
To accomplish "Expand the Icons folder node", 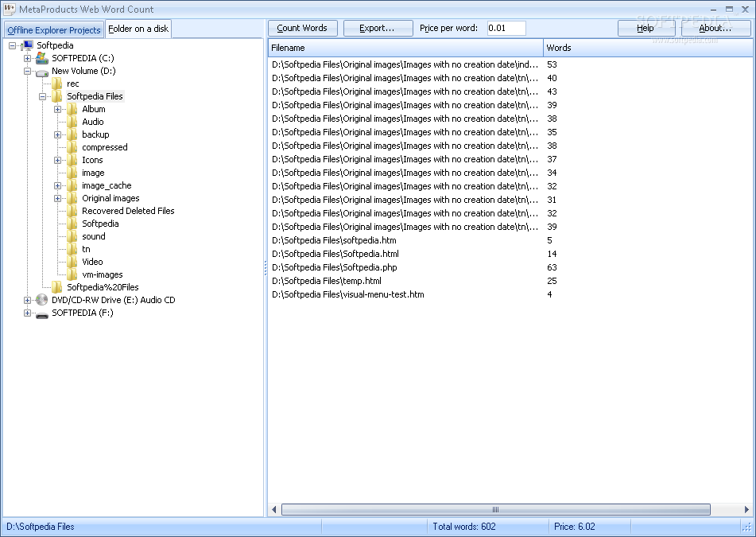I will pos(57,160).
